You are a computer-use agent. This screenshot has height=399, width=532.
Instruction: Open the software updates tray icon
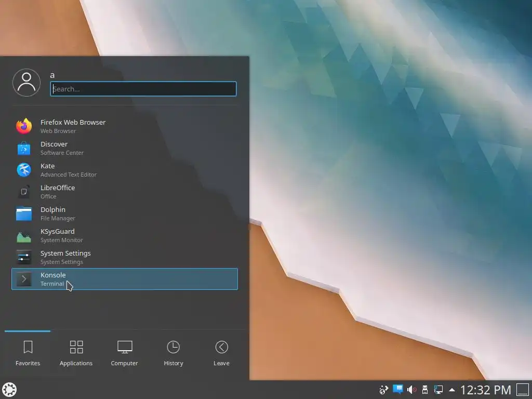point(384,390)
